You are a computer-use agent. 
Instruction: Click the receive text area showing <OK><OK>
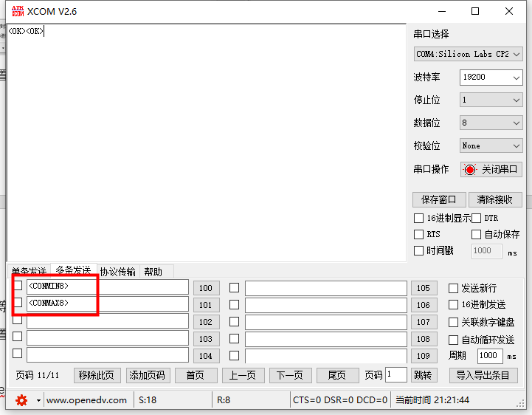tap(207, 143)
